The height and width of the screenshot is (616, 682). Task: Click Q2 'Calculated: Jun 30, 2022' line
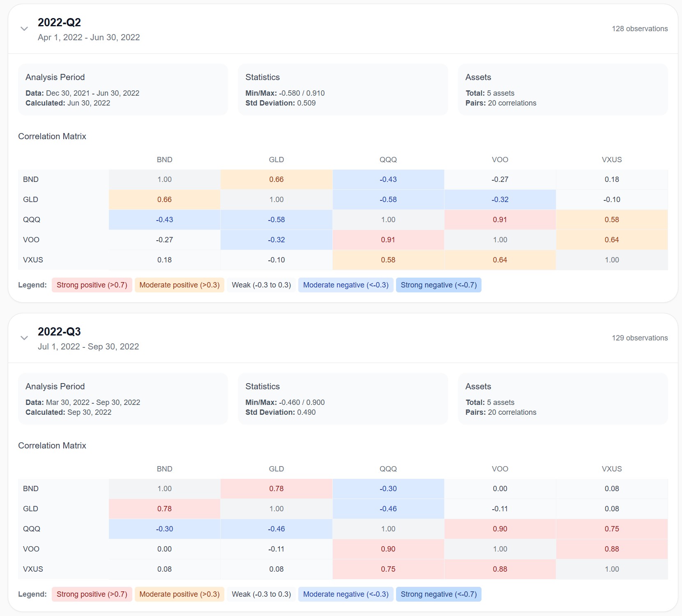point(68,103)
